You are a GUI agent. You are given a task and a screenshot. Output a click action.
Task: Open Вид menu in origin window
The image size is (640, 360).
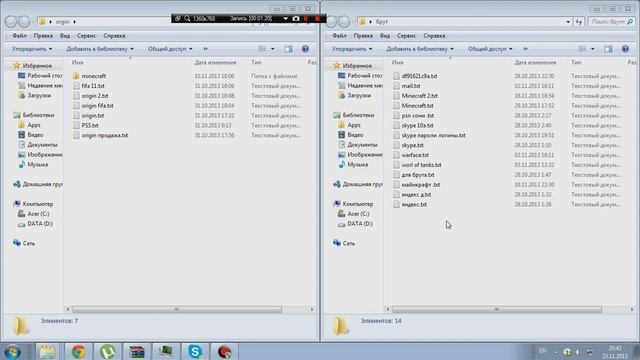pos(65,36)
